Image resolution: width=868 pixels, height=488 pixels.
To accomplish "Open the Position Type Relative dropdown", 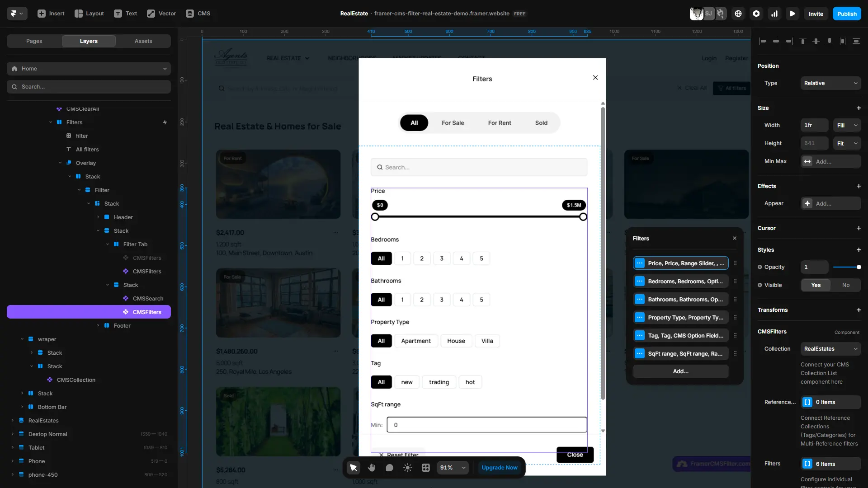I will coord(830,83).
